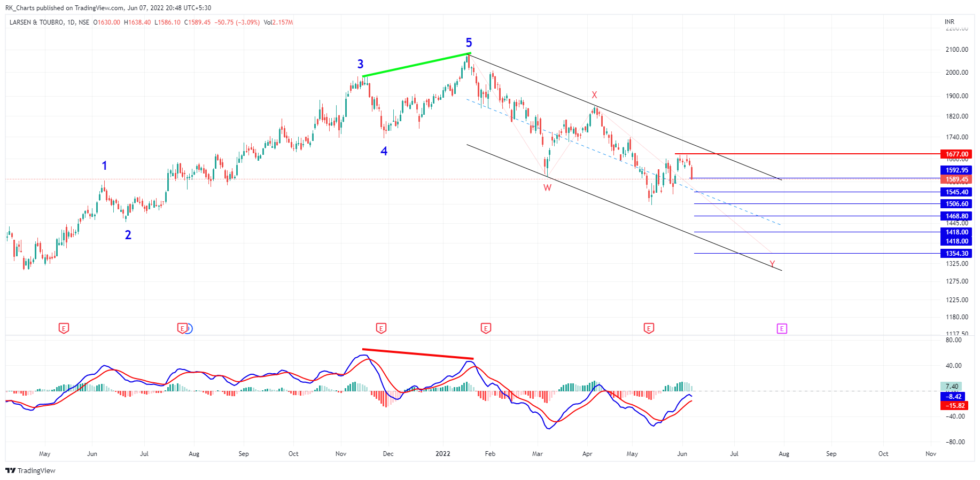Click the 1900.00 price axis value
The width and height of the screenshot is (980, 480).
(x=957, y=96)
